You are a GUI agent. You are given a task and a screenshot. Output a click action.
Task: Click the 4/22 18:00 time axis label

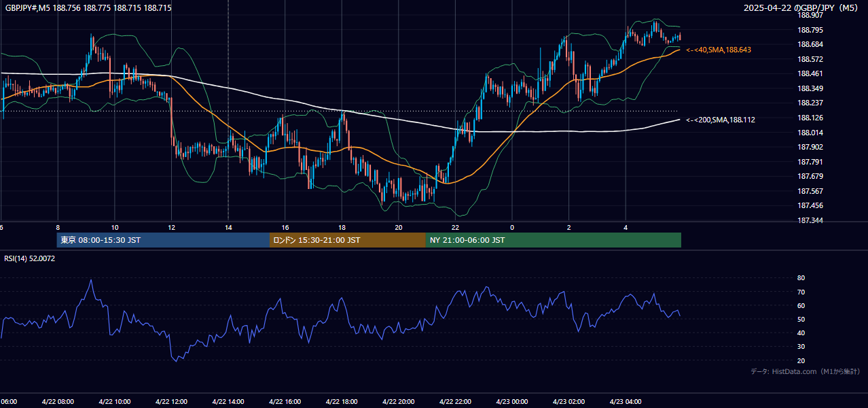pyautogui.click(x=342, y=401)
